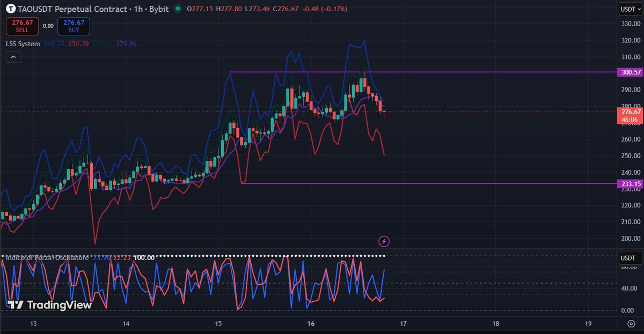Click date label 16 on time axis
This screenshot has height=334, width=644.
311,324
